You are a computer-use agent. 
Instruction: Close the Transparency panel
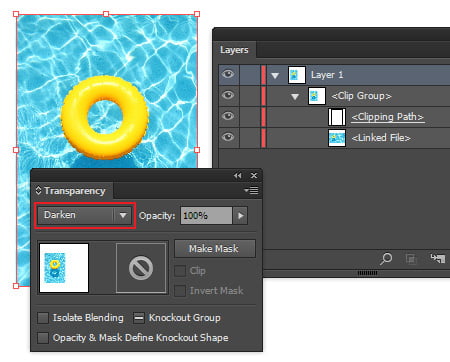tap(254, 175)
